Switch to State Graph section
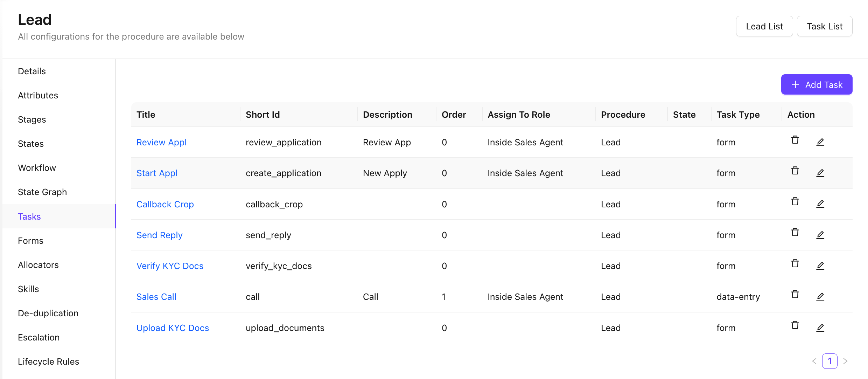868x379 pixels. tap(42, 192)
